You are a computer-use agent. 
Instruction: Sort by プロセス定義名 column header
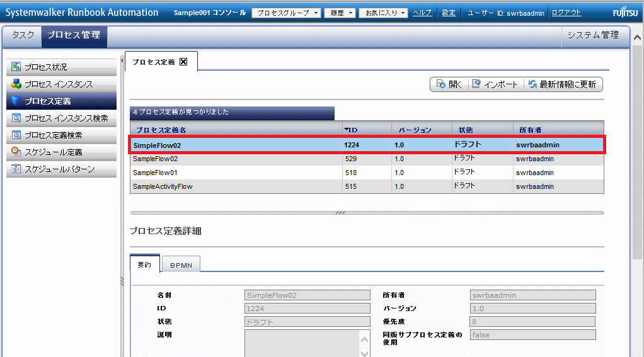(161, 130)
